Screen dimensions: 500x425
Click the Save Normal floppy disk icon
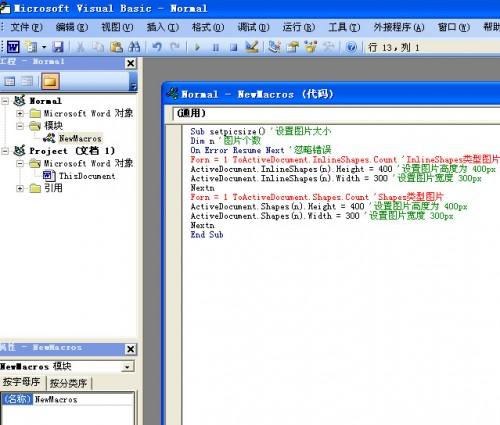[58, 47]
